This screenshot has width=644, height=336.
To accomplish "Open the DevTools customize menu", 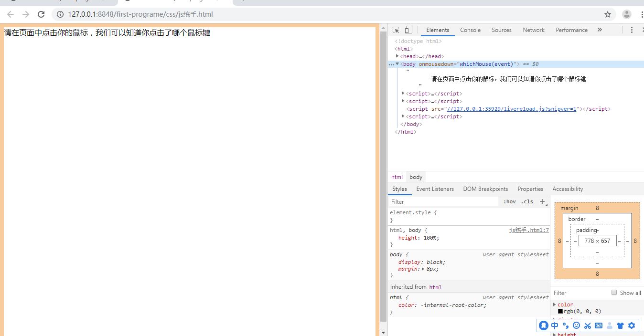I will click(x=632, y=30).
